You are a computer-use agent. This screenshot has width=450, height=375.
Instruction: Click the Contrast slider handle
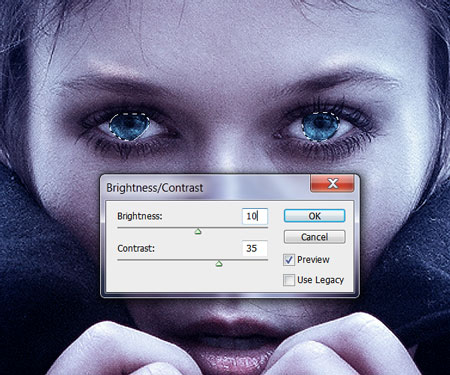219,264
